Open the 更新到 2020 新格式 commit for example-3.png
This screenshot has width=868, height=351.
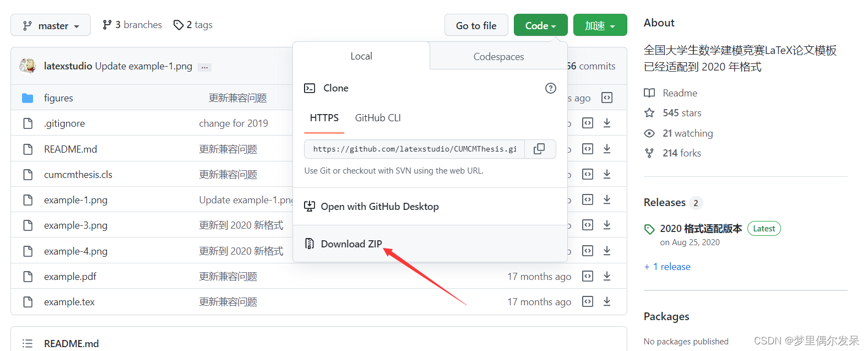coord(241,225)
